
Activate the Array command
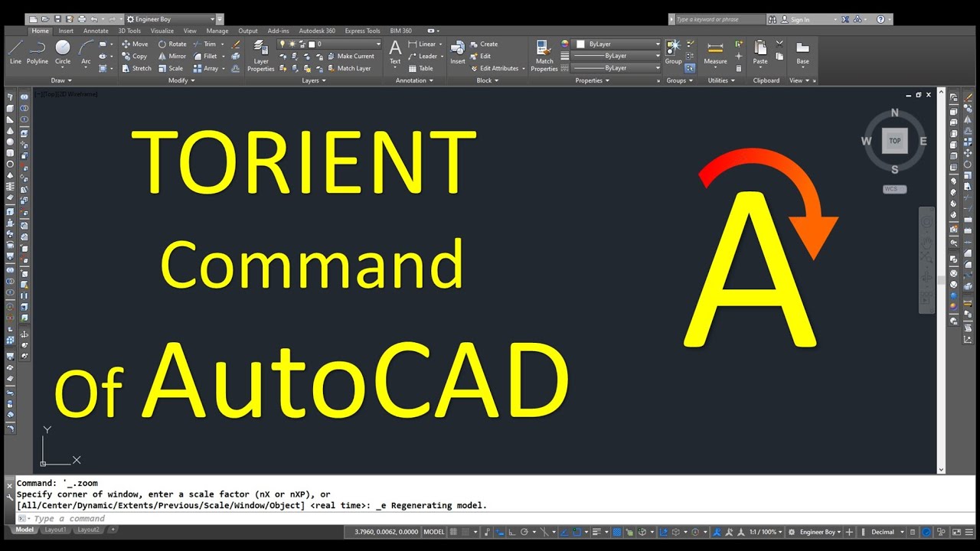click(206, 68)
